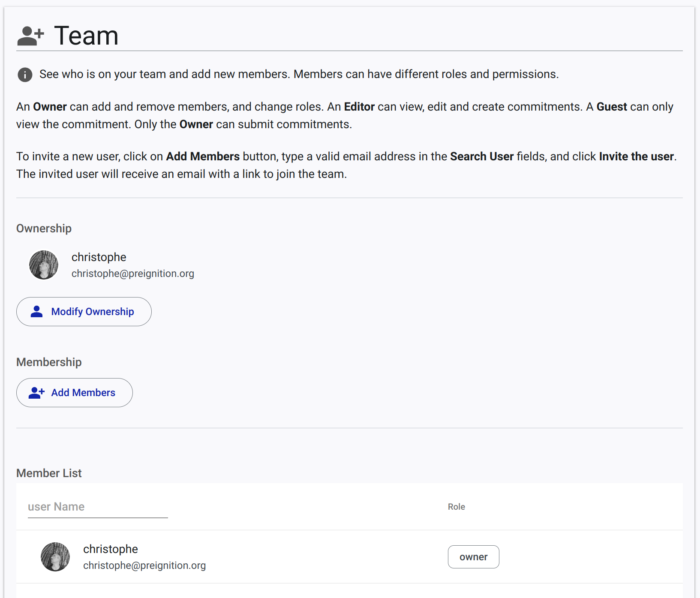Click the person icon in Modify Ownership
The height and width of the screenshot is (598, 700).
point(37,312)
